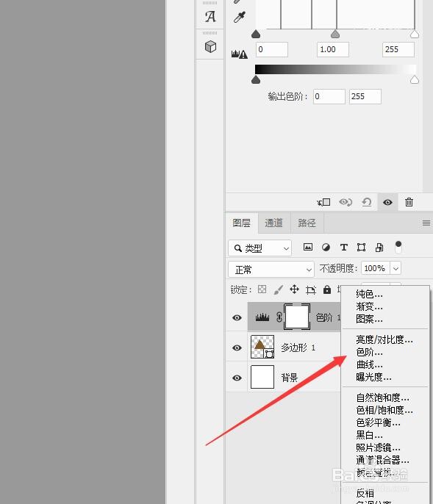Prevent artboard auto-nesting lock icon
The height and width of the screenshot is (504, 433).
point(311,290)
